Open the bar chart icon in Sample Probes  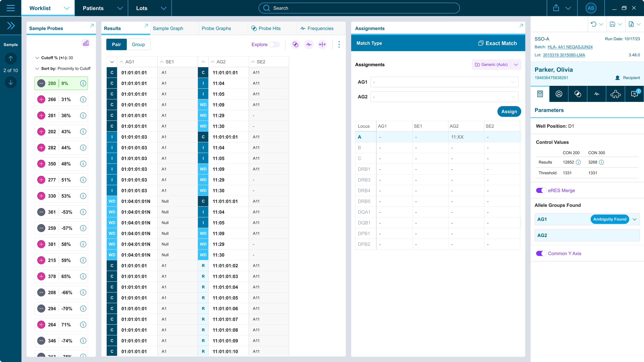(x=86, y=43)
